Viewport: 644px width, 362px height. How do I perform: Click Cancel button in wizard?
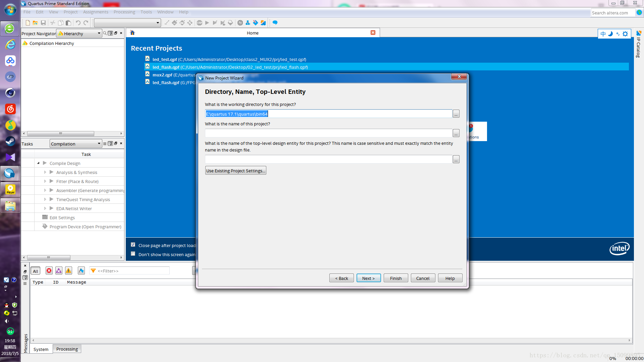point(423,278)
